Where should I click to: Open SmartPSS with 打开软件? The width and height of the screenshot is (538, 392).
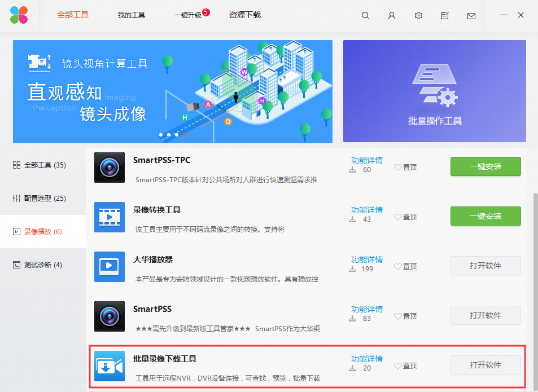[x=485, y=316]
